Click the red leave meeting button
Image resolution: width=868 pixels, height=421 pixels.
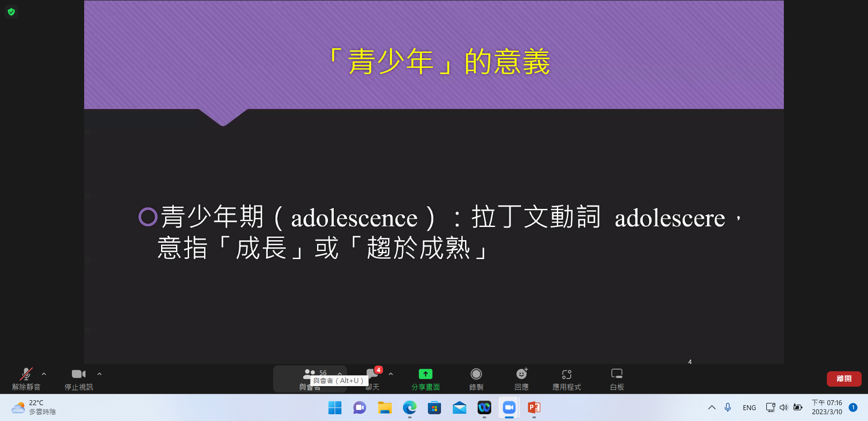tap(844, 378)
